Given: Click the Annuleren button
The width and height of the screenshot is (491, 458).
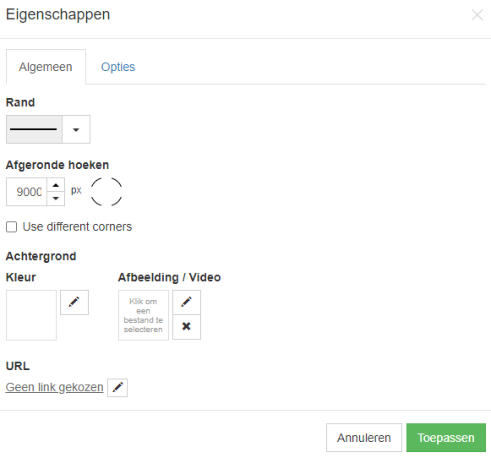Looking at the screenshot, I should pyautogui.click(x=364, y=438).
